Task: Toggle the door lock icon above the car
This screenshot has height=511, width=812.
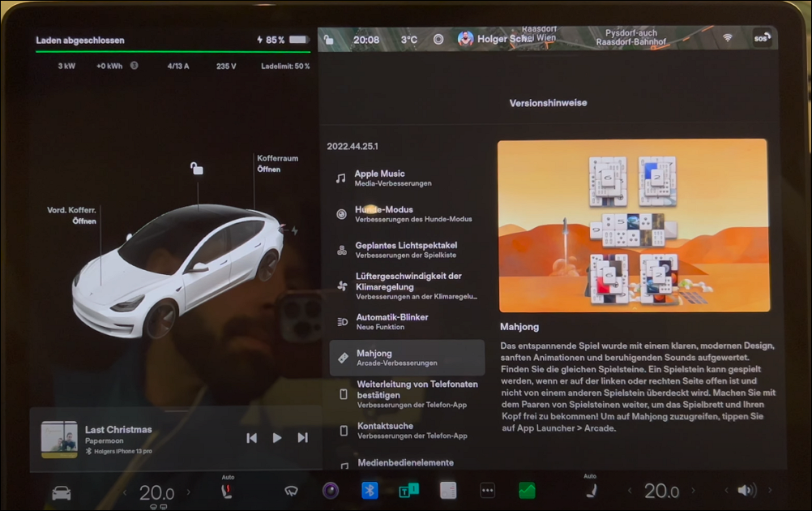Action: coord(197,169)
